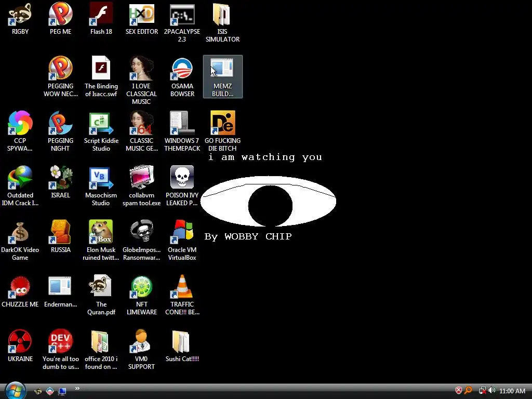Viewport: 532px width, 399px height.
Task: Select the CLASSIC MUSIC GE... shortcut
Action: click(x=141, y=131)
